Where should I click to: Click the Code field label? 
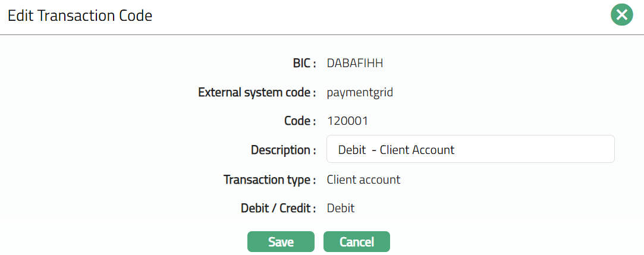[x=300, y=121]
